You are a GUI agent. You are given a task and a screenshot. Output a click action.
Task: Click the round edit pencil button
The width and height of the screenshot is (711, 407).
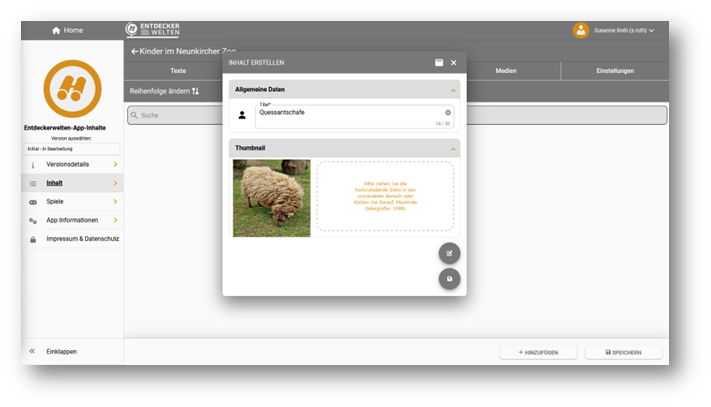pos(449,253)
